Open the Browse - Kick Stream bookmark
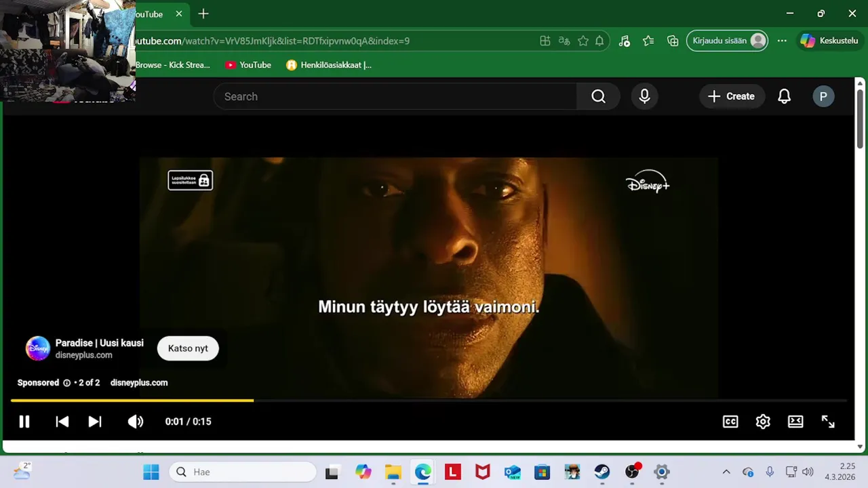The image size is (868, 488). (173, 65)
